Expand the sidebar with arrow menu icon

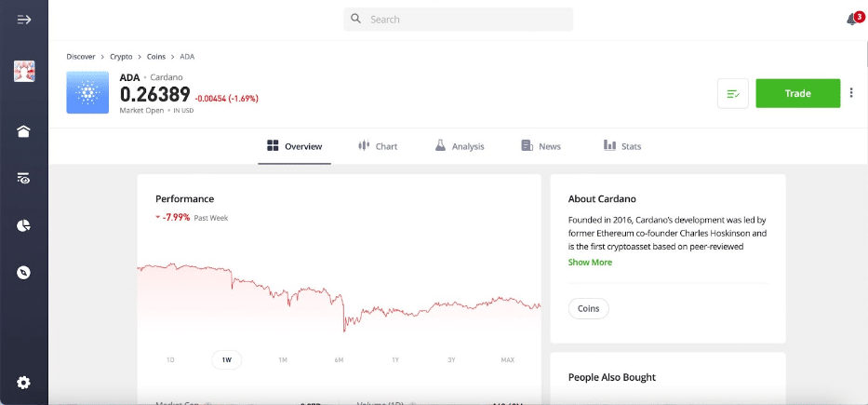(x=24, y=20)
